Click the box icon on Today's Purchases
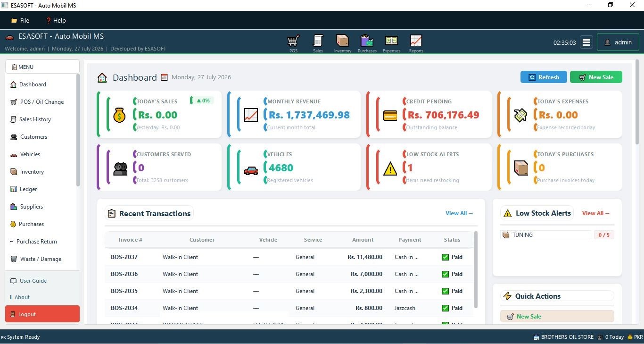 (x=520, y=168)
